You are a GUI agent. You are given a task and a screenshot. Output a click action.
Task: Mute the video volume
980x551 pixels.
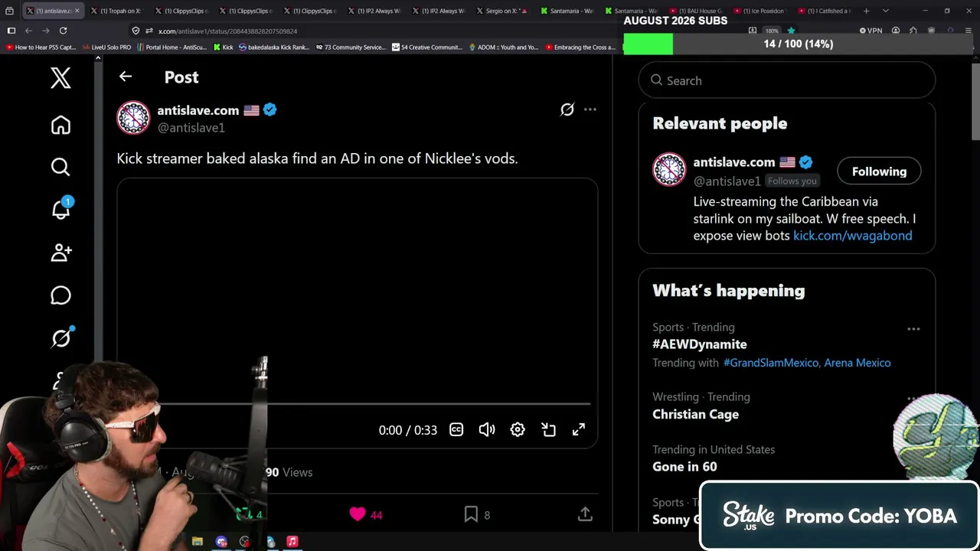coord(487,429)
